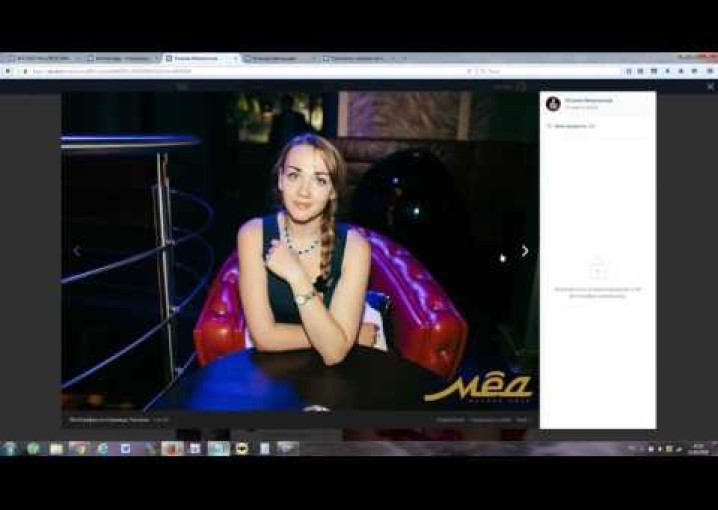This screenshot has width=718, height=510.
Task: Switch to the fourth browser tab
Action: pos(278,59)
